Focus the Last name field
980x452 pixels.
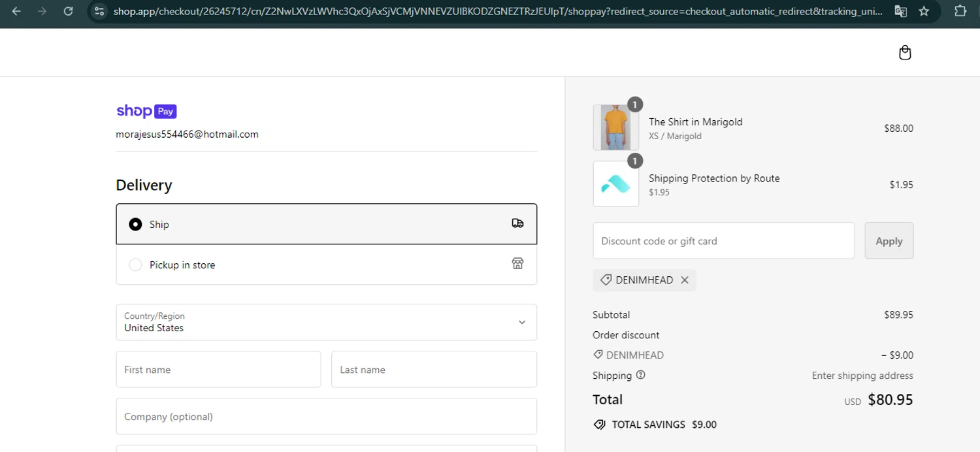click(434, 369)
